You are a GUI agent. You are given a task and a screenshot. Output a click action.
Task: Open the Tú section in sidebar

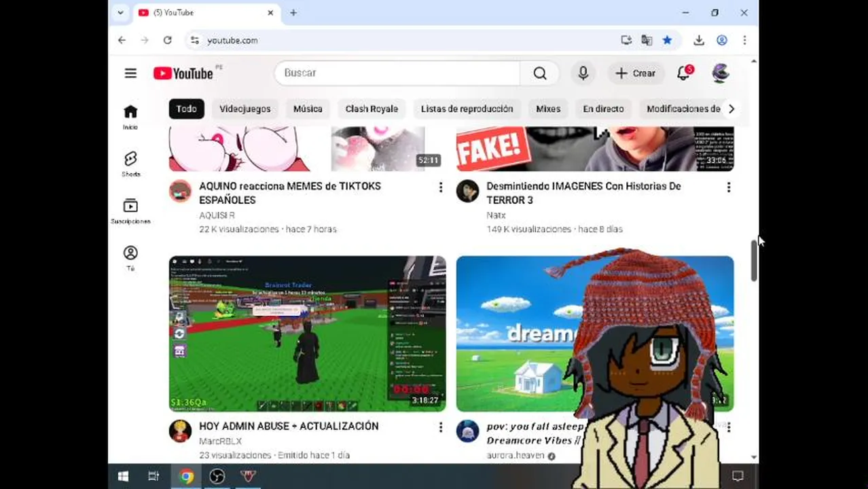(x=130, y=258)
